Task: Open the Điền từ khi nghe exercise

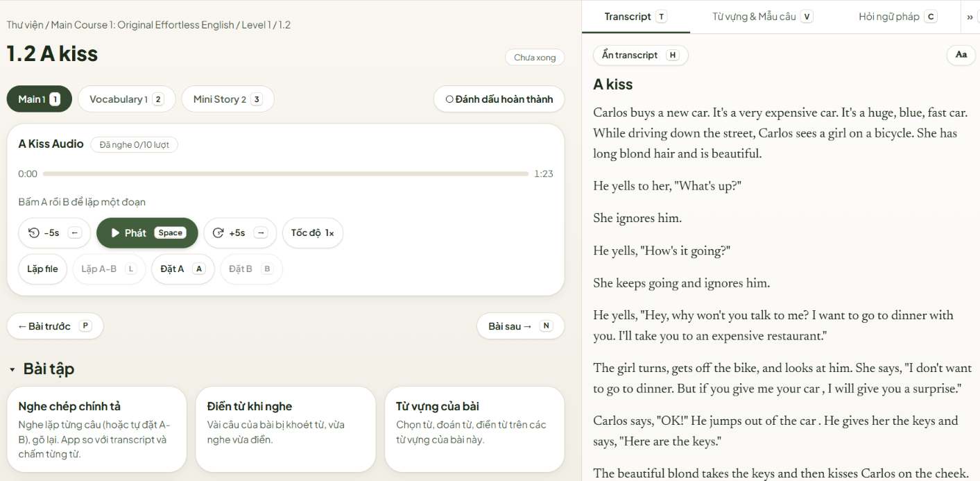Action: click(286, 429)
